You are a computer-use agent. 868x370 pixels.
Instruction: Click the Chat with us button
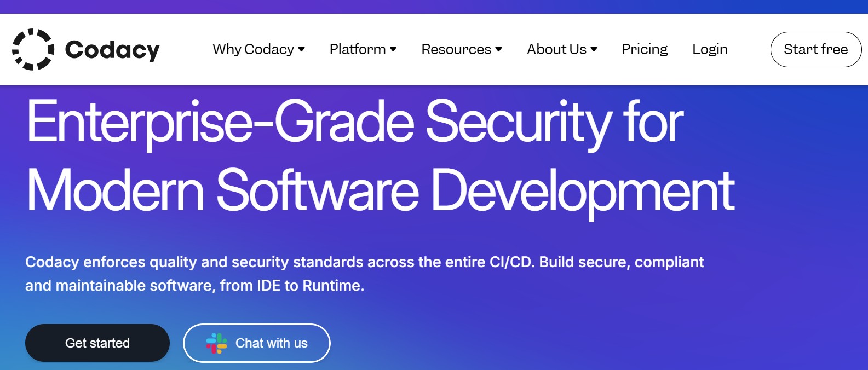[x=257, y=343]
